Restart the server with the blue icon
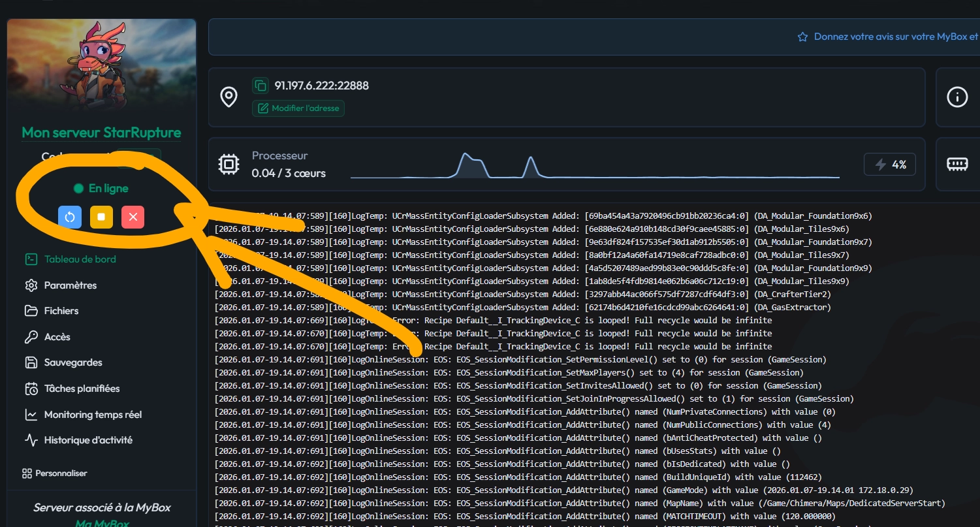The image size is (980, 527). (70, 217)
